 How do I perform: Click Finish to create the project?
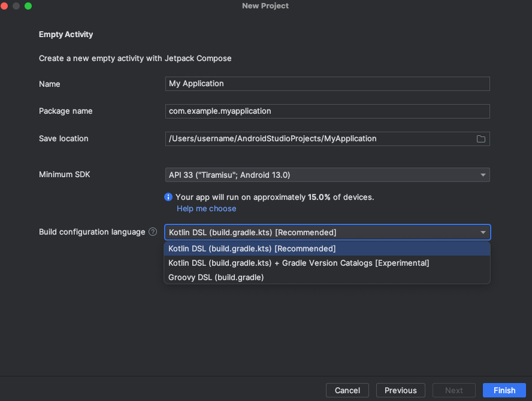pos(504,390)
